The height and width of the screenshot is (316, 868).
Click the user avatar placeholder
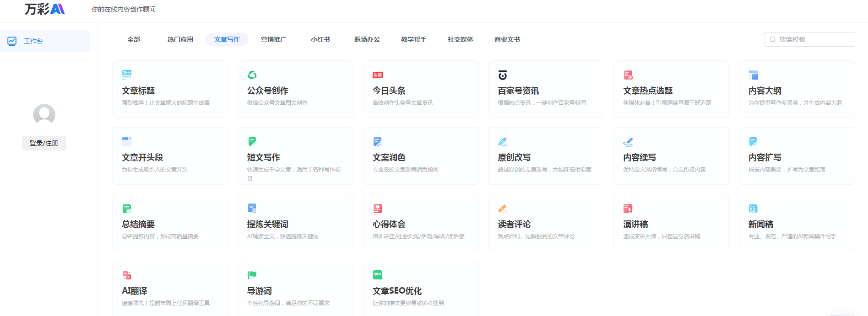point(44,115)
